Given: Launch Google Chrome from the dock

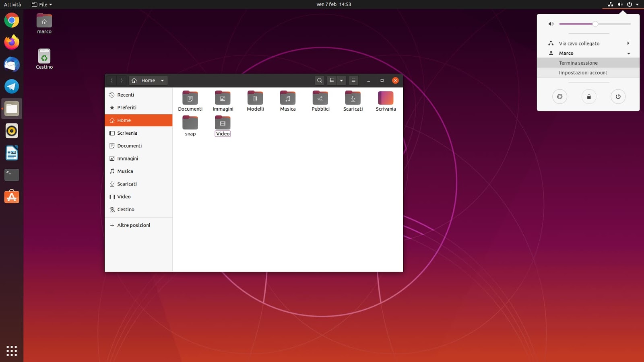Looking at the screenshot, I should click(x=12, y=20).
